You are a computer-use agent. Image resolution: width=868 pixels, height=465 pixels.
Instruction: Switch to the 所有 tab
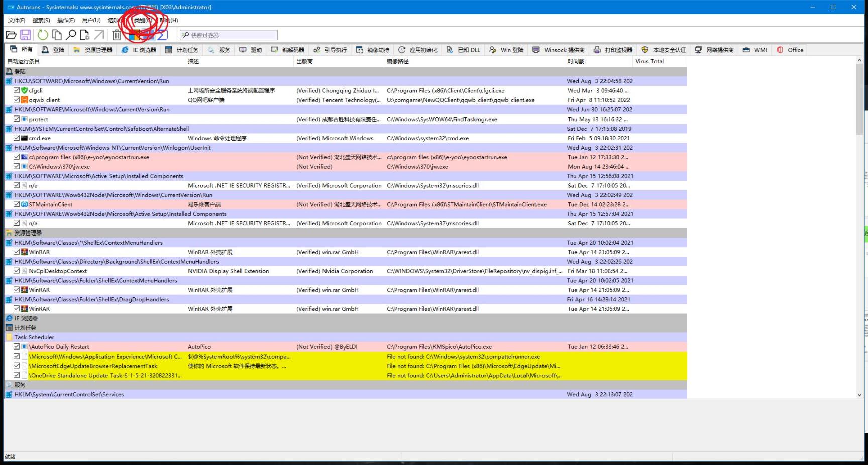click(x=21, y=49)
